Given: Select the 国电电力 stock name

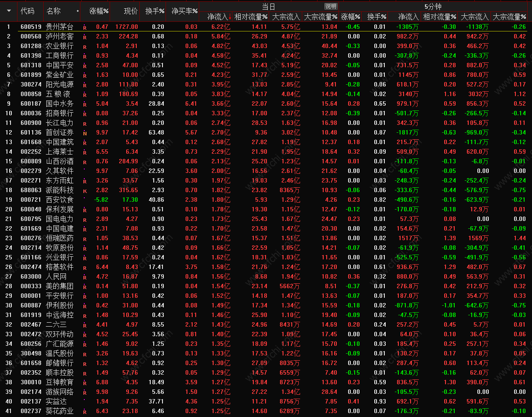Looking at the screenshot, I should click(60, 219).
